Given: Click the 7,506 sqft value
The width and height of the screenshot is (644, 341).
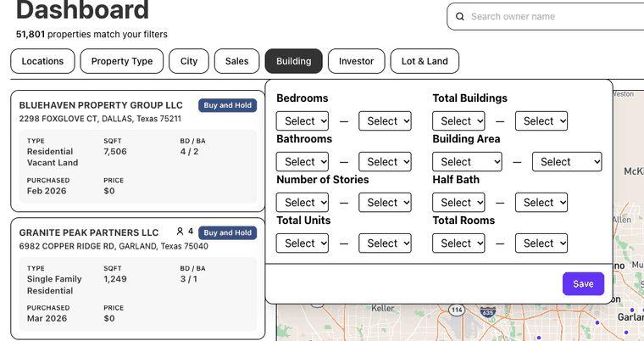Looking at the screenshot, I should [115, 151].
